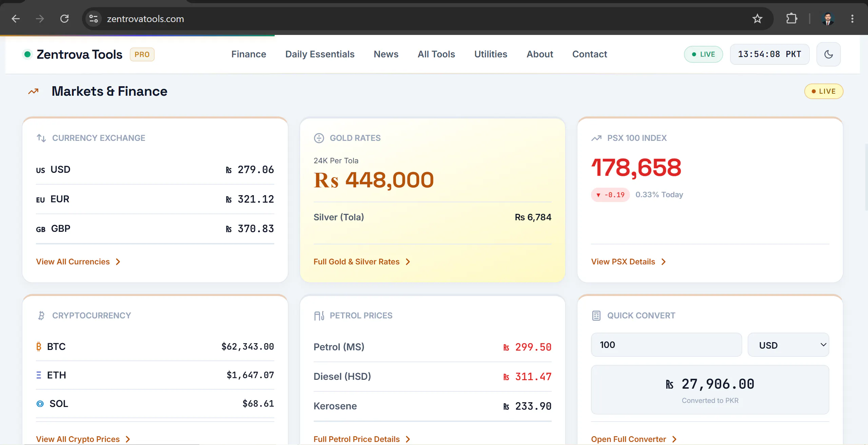The height and width of the screenshot is (445, 868).
Task: Click the SOL price $68.61
Action: [x=258, y=404]
